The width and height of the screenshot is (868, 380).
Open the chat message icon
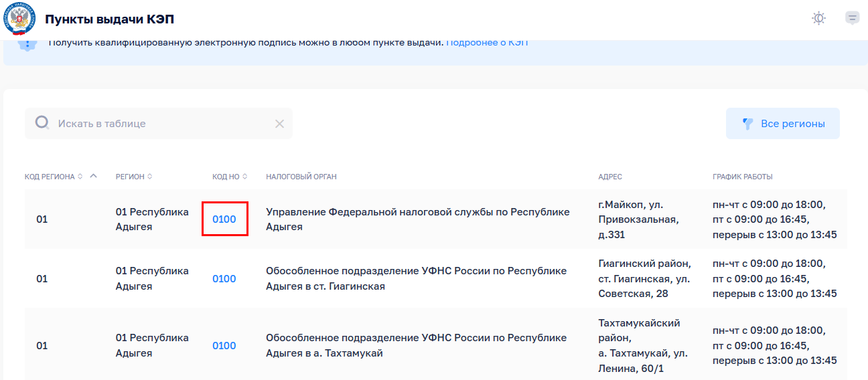(x=853, y=18)
